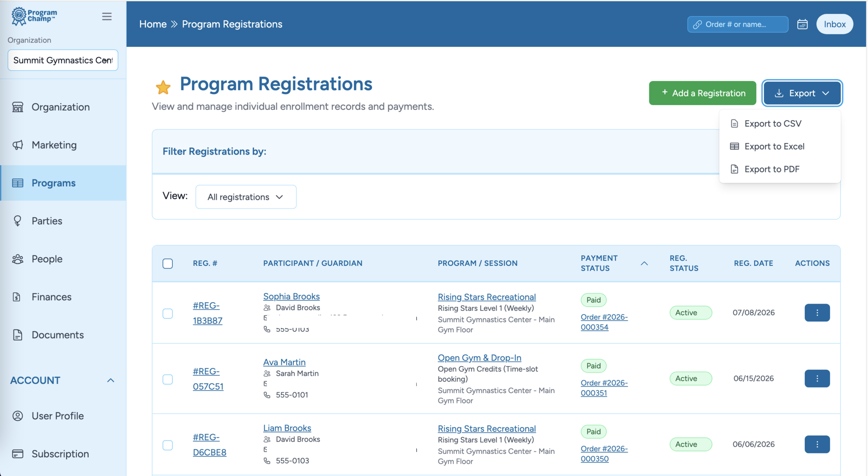Click phone icon next to 555-0101

pos(267,395)
